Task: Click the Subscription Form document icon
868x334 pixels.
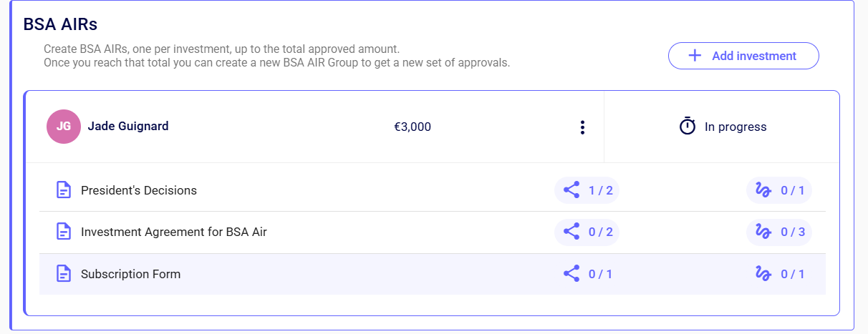Action: coord(64,274)
